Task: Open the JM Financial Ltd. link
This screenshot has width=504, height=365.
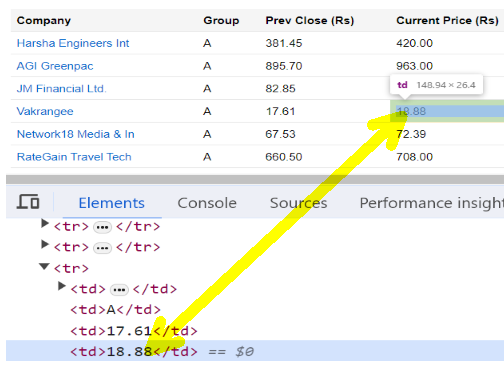Action: tap(62, 89)
